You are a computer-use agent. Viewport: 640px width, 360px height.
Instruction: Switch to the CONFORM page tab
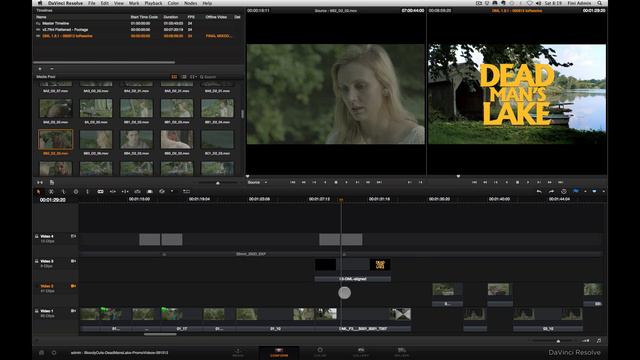click(279, 352)
